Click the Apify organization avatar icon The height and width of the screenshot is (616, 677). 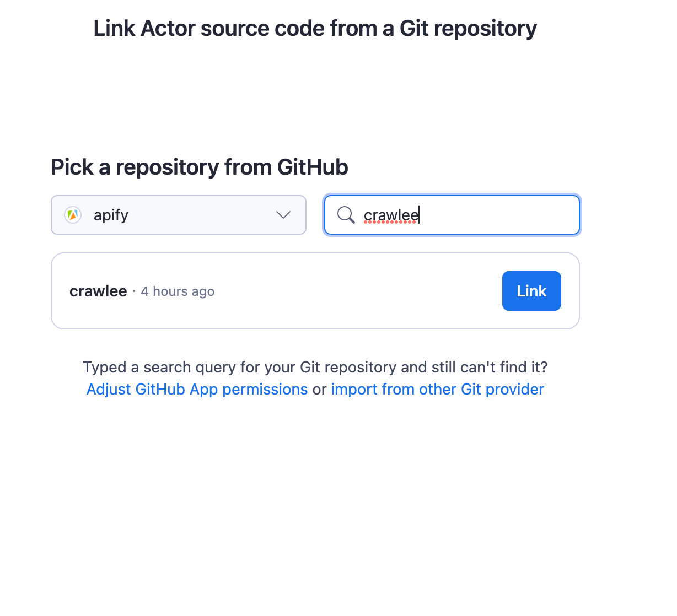pos(73,215)
